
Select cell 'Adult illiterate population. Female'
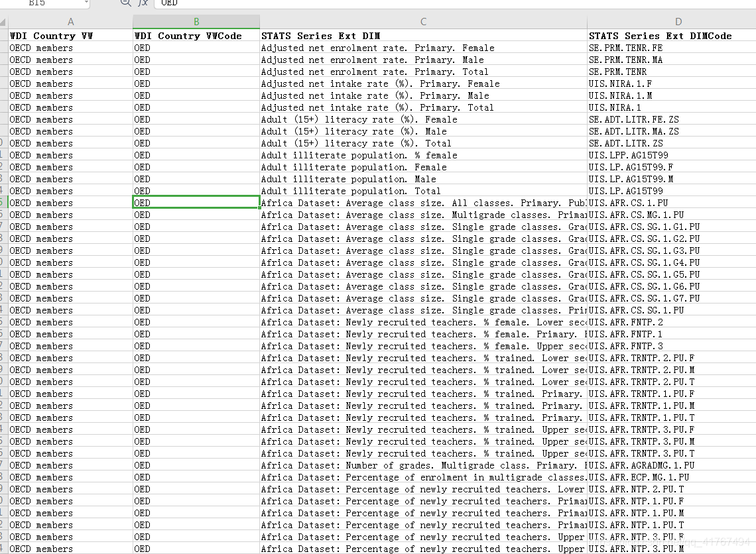click(x=423, y=167)
